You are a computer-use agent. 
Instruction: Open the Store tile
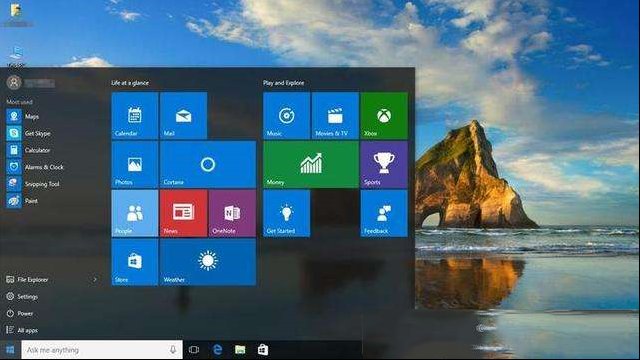coord(135,262)
